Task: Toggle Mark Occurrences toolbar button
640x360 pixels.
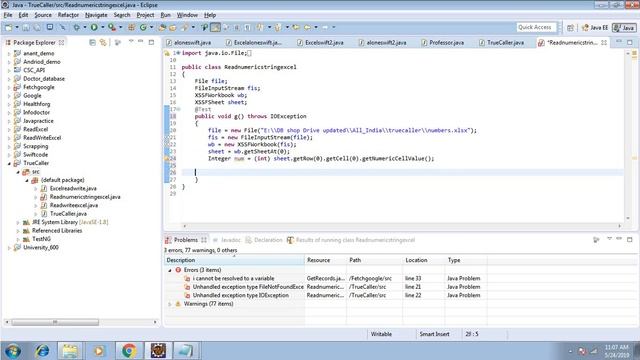Action: pyautogui.click(x=216, y=27)
